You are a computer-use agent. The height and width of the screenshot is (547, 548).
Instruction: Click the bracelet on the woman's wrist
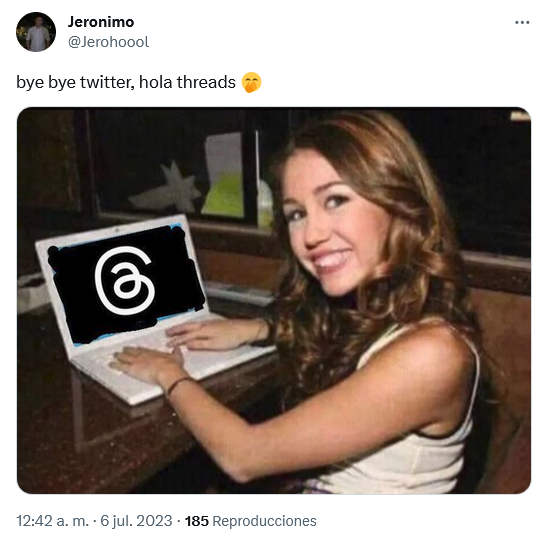tap(177, 384)
